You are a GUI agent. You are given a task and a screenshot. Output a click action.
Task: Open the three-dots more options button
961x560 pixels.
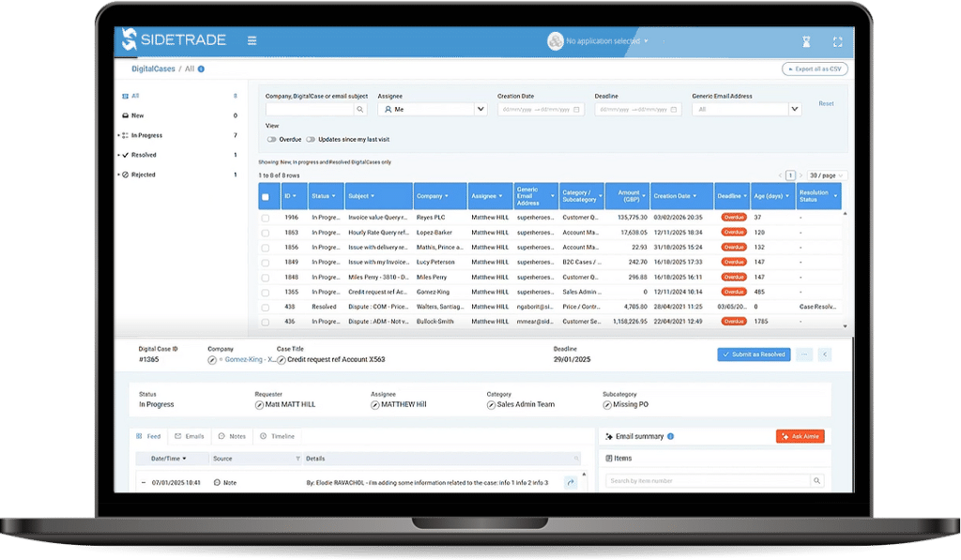click(x=803, y=355)
